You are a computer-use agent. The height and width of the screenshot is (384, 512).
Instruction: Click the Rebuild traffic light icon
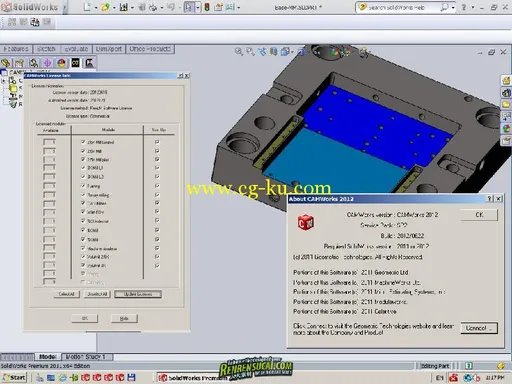click(207, 7)
